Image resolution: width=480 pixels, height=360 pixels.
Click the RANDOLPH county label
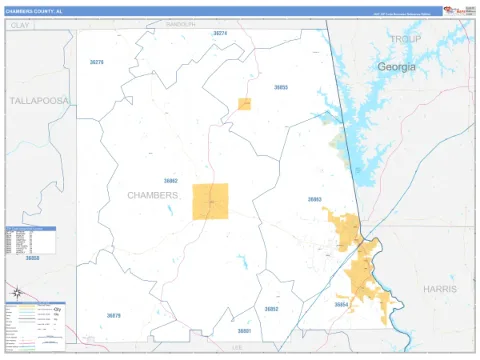(180, 25)
